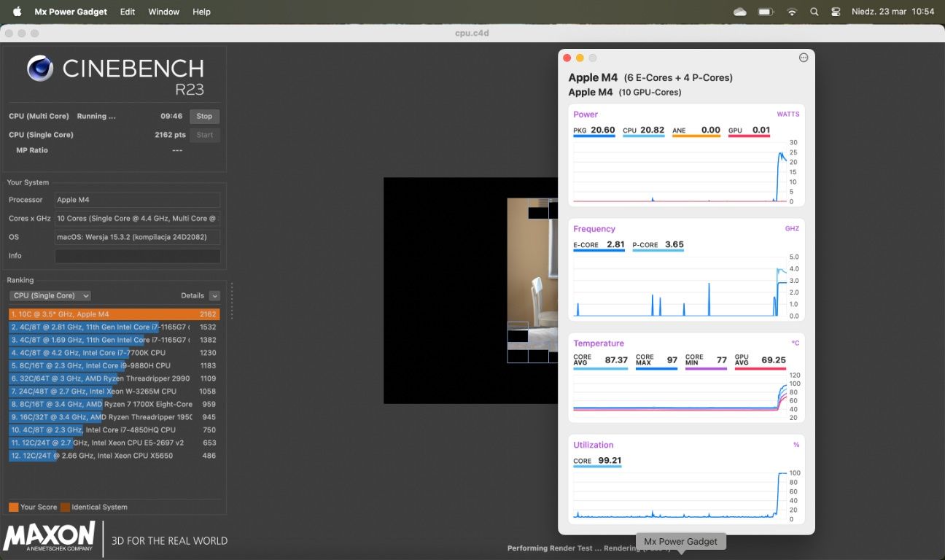Viewport: 945px width, 560px height.
Task: Select ranking row 1 Apple M4
Action: coord(114,314)
